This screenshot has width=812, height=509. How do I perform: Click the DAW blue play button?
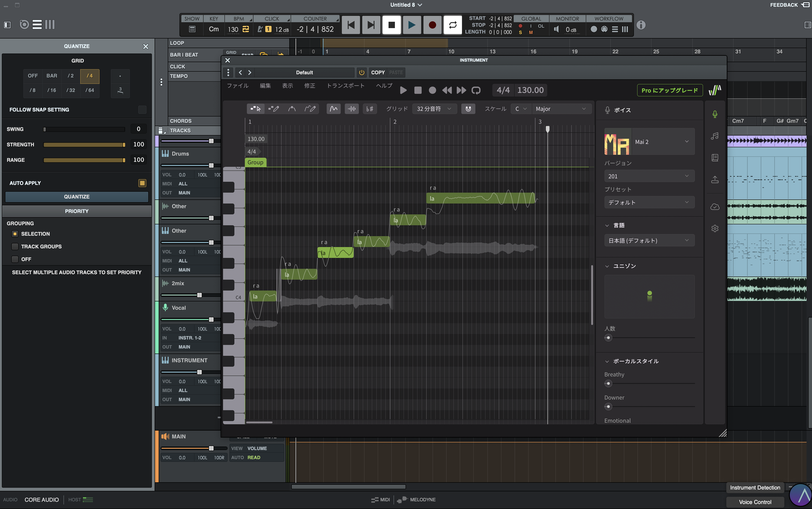(x=412, y=25)
